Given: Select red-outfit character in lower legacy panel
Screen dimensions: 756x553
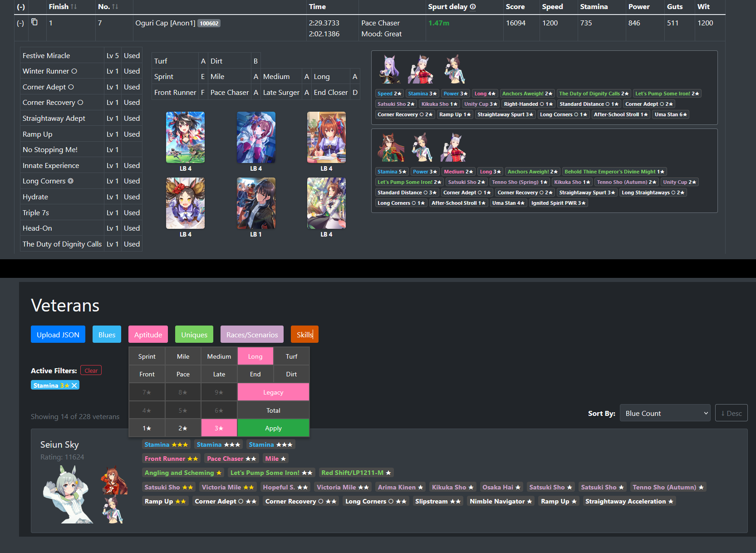Looking at the screenshot, I should click(453, 148).
